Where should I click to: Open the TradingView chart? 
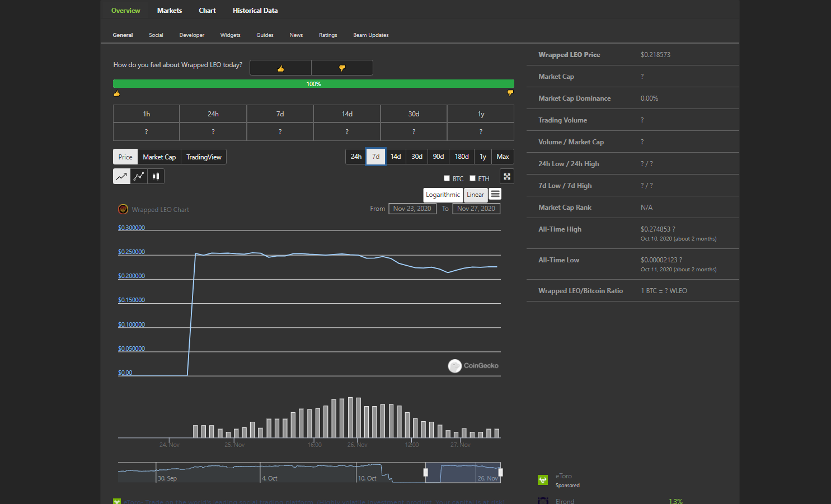(204, 157)
